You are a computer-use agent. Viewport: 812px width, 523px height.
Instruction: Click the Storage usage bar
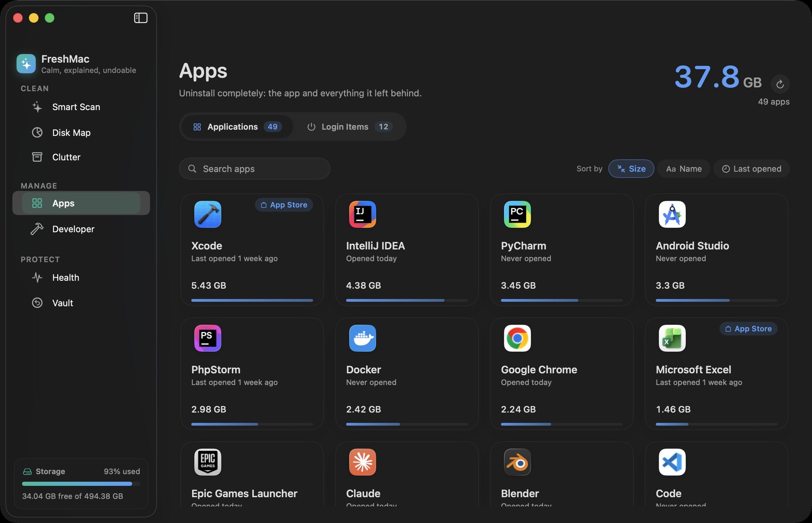coord(81,484)
